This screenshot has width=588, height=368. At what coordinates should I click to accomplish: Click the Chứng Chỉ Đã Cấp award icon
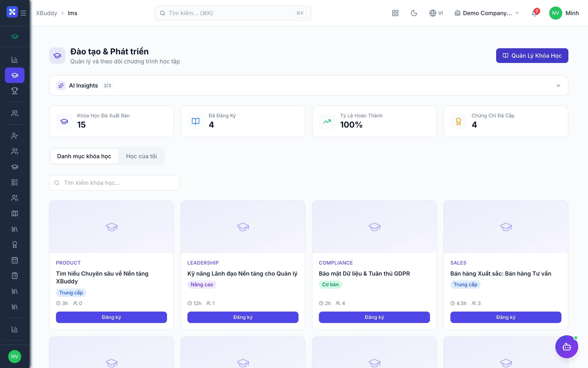[x=459, y=121]
